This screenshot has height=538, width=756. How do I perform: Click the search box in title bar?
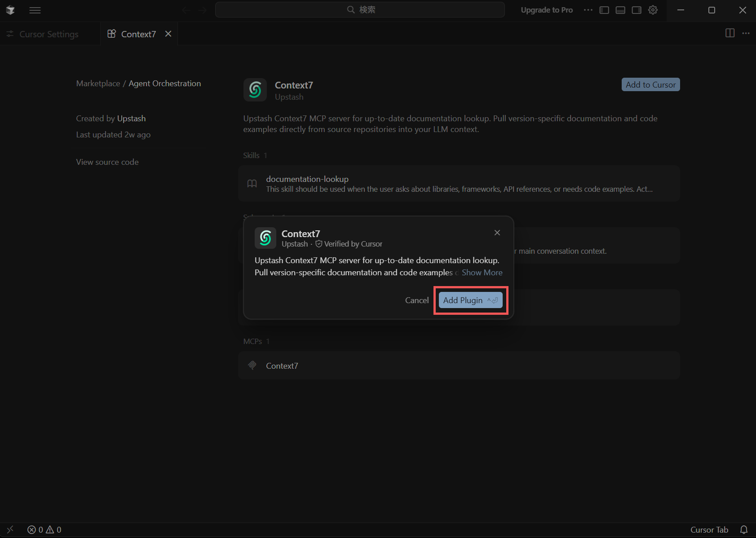point(360,10)
